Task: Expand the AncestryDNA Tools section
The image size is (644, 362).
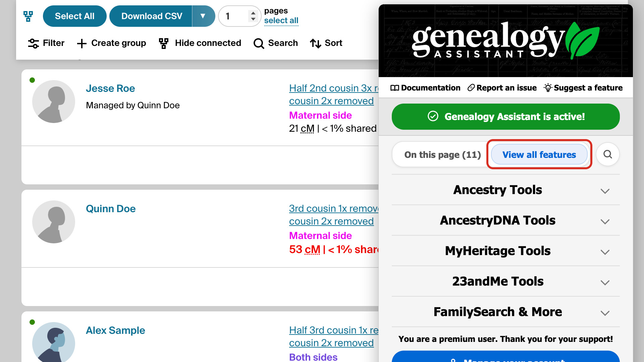Action: pos(505,220)
